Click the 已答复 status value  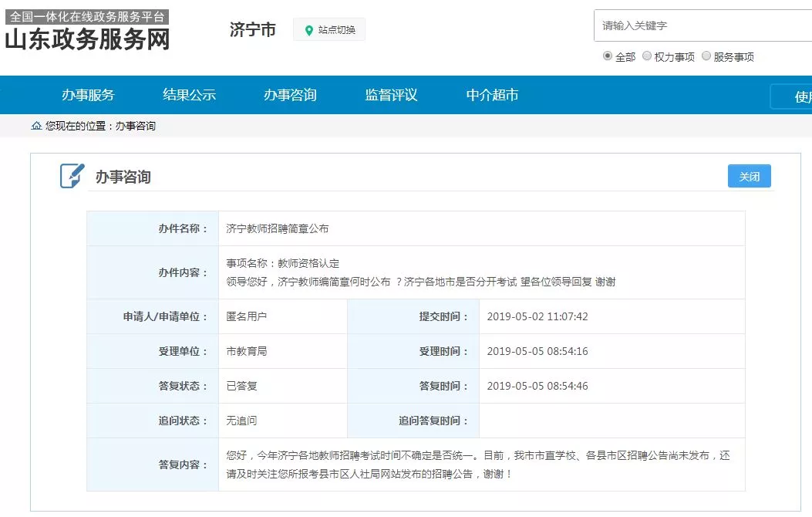pyautogui.click(x=242, y=386)
